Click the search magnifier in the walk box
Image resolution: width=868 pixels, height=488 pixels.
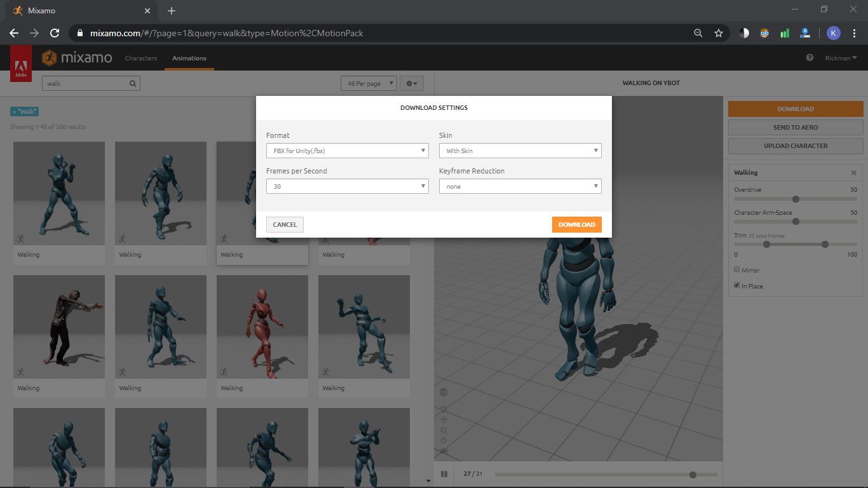133,83
